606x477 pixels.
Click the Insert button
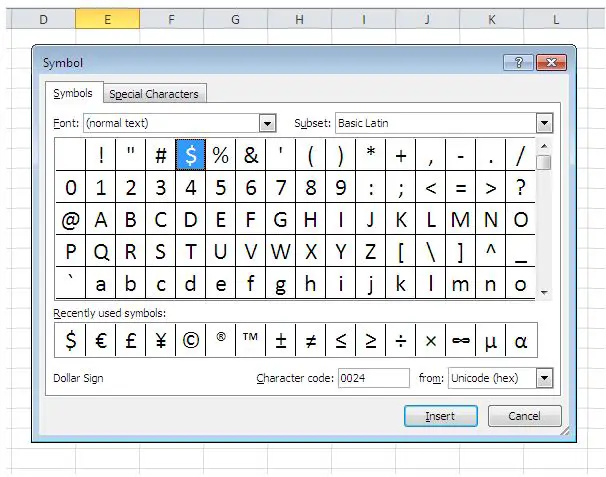click(x=441, y=416)
